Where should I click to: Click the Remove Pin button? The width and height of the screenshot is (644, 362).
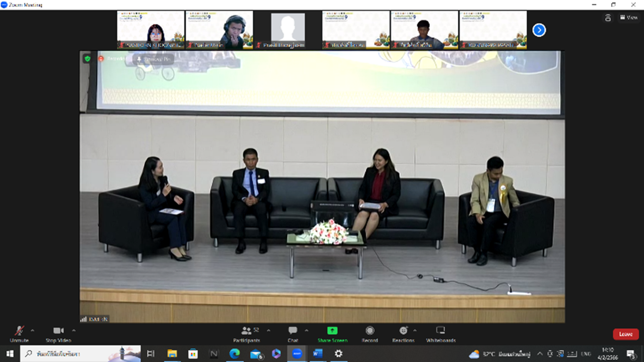click(x=154, y=59)
